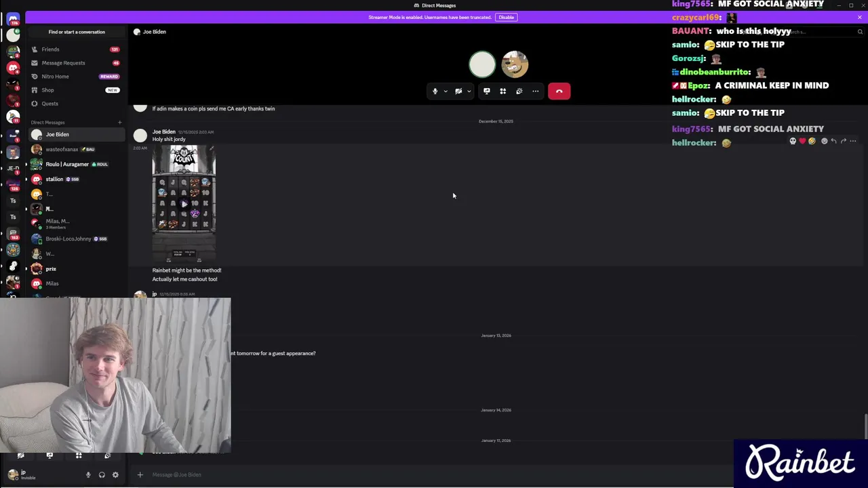Mute microphone in call controls

pos(435,91)
